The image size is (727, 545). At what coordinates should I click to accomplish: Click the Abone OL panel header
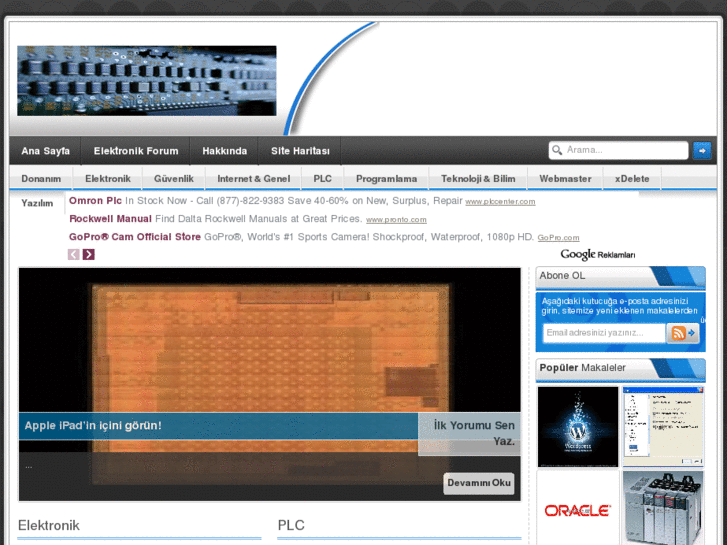[620, 277]
